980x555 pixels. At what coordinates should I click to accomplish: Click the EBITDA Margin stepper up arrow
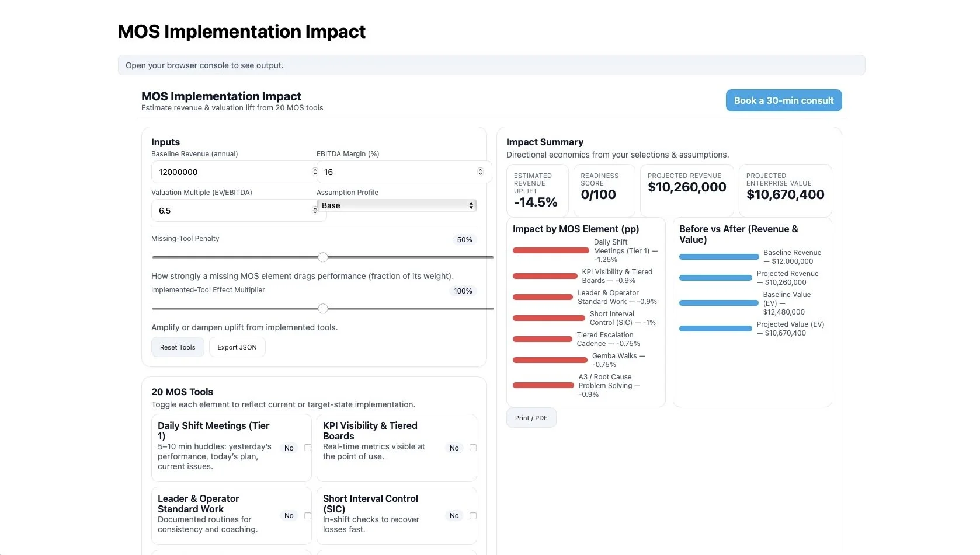pos(481,169)
